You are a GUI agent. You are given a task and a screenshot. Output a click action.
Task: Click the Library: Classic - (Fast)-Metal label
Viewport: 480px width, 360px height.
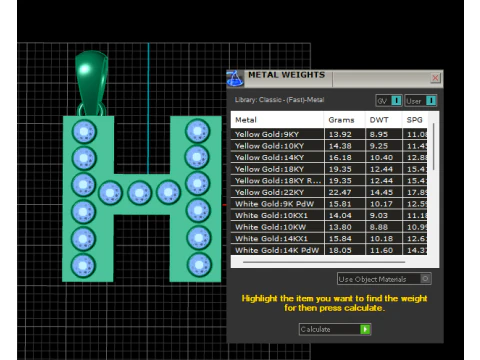[279, 100]
